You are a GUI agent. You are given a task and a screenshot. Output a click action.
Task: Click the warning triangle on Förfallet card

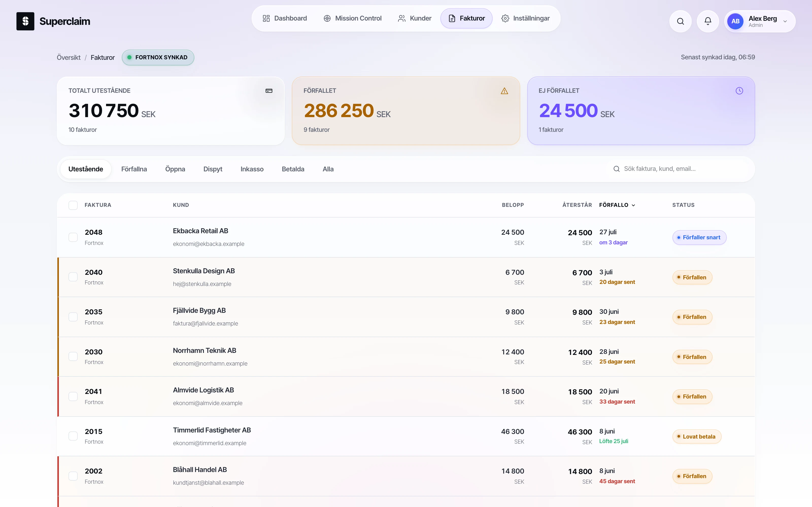point(504,91)
